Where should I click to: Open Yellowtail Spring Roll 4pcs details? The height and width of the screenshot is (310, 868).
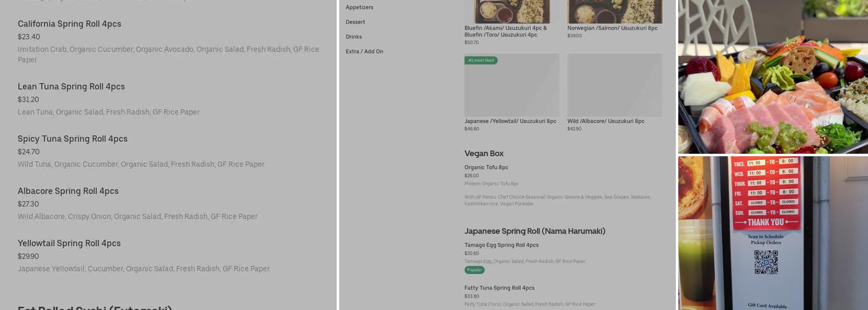[69, 243]
